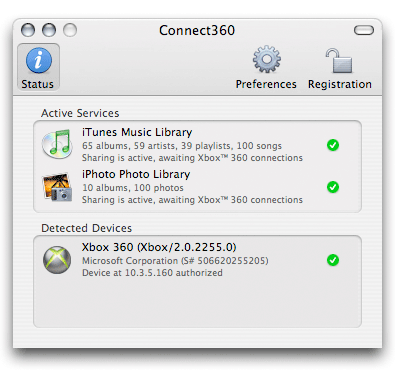Image resolution: width=395 pixels, height=370 pixels.
Task: Click the Xbox 360 logo icon
Action: (x=57, y=260)
